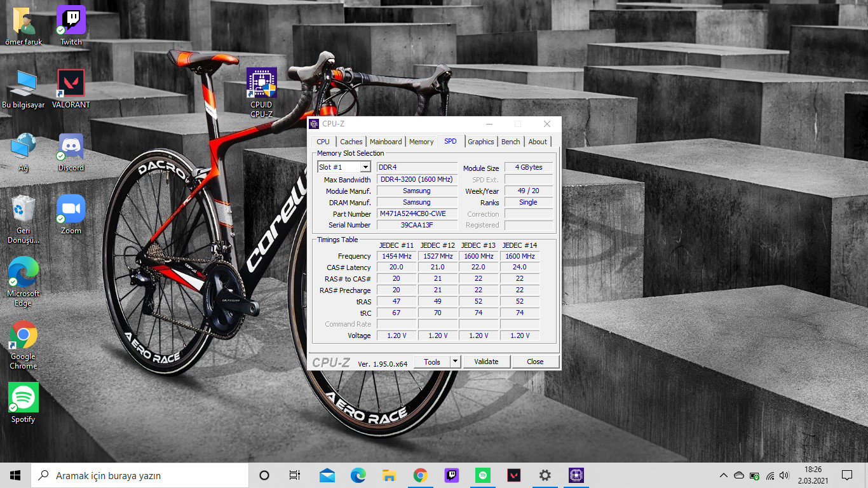Open the notification center icon
This screenshot has height=488, width=868.
point(846,475)
